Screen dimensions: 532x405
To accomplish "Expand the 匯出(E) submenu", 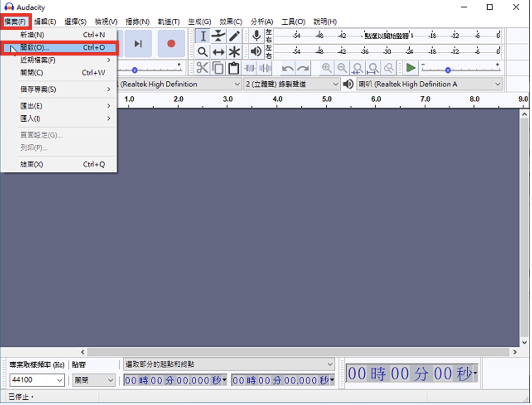I will (59, 106).
